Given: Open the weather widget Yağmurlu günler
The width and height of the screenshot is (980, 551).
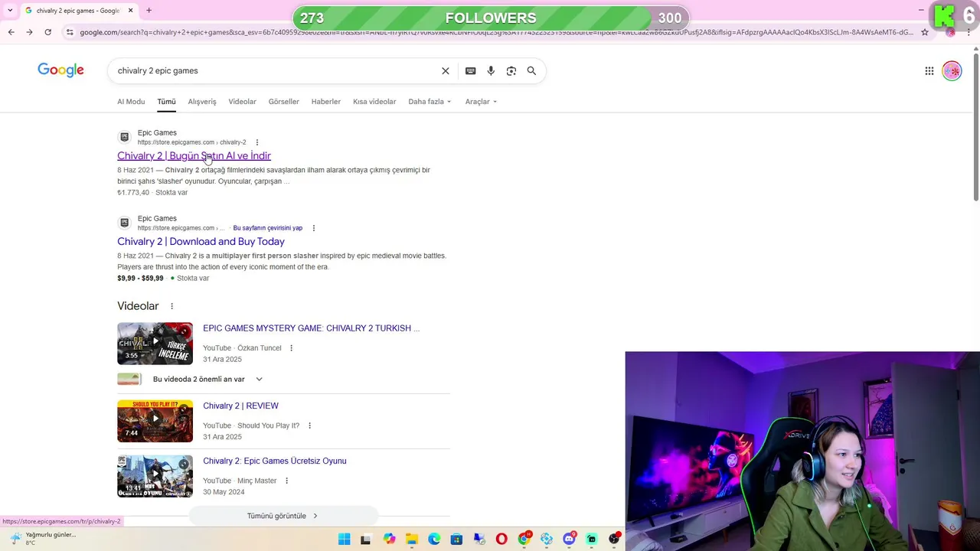Looking at the screenshot, I should [x=42, y=538].
